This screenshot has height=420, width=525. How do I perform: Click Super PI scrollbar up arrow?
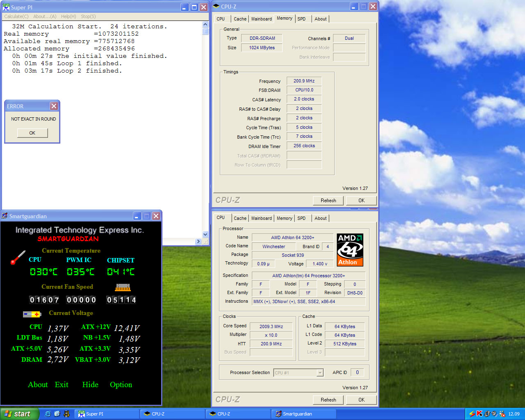(x=205, y=25)
